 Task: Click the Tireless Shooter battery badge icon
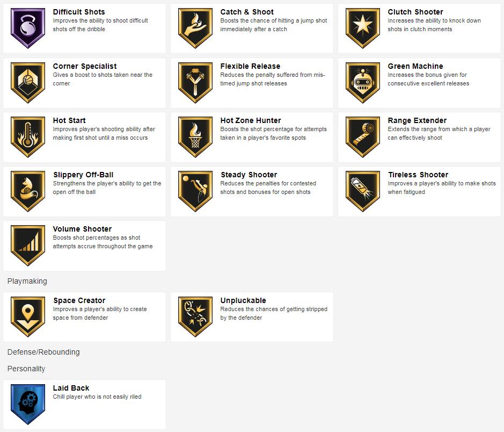363,191
